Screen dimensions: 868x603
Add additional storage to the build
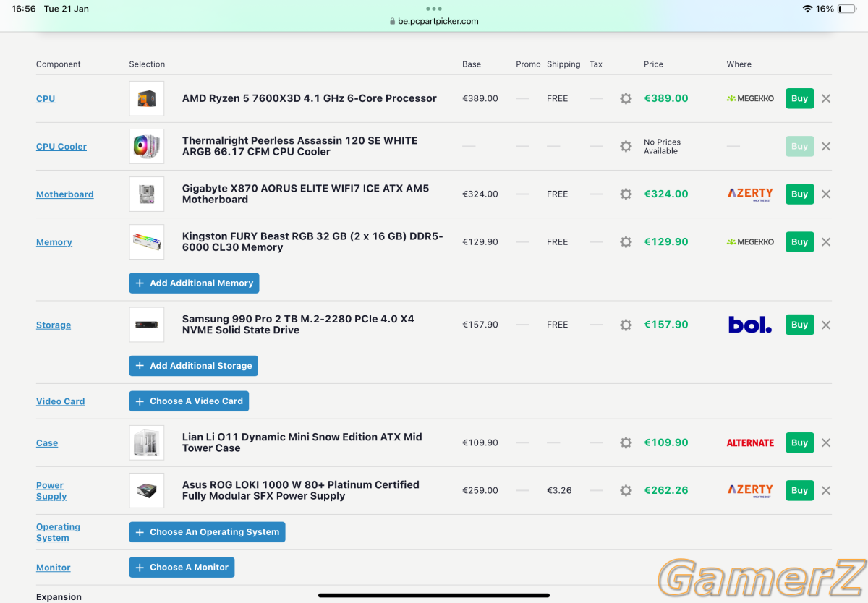coord(194,366)
